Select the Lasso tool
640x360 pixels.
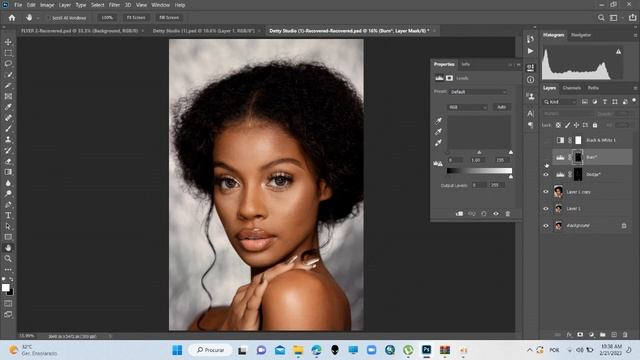coord(8,64)
